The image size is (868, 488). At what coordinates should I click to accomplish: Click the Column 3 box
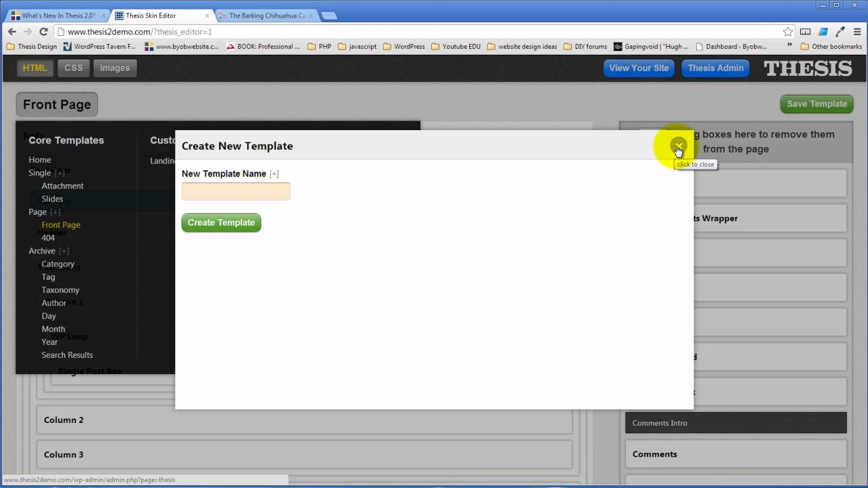(x=304, y=455)
